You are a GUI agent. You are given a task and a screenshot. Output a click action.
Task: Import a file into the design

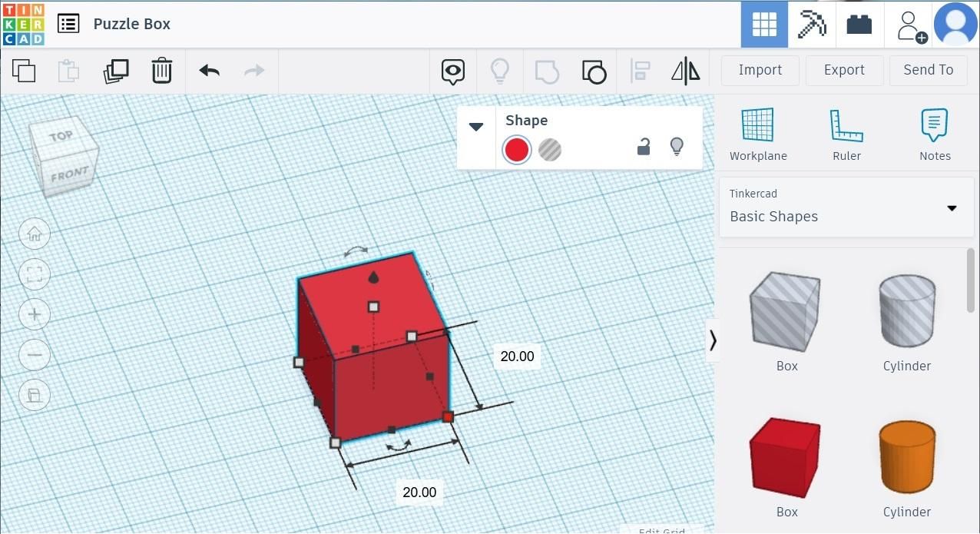(760, 70)
